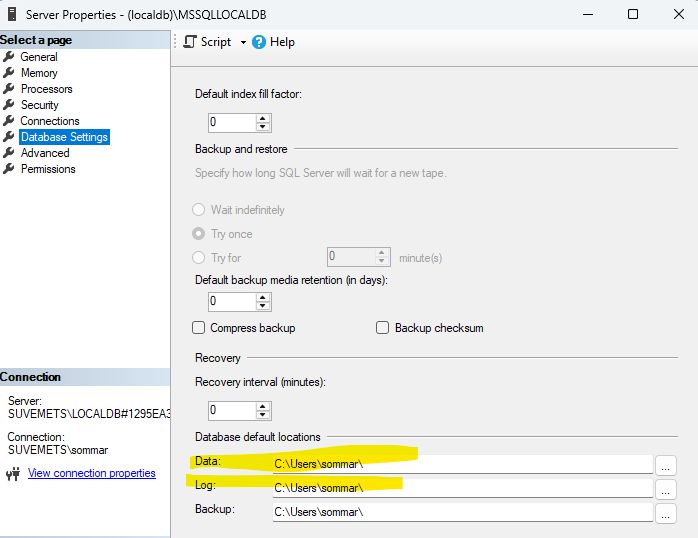
Task: Increase the Default index fill factor value
Action: (263, 118)
